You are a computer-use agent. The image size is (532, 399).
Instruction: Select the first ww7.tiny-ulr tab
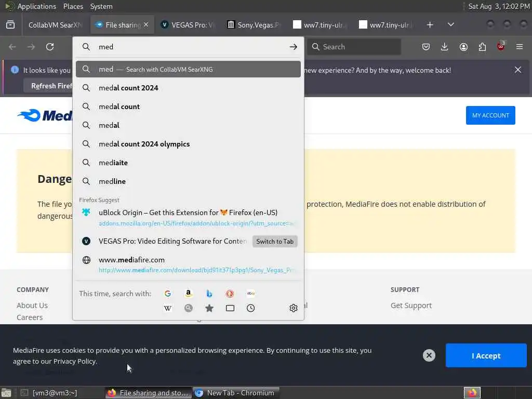tap(320, 25)
